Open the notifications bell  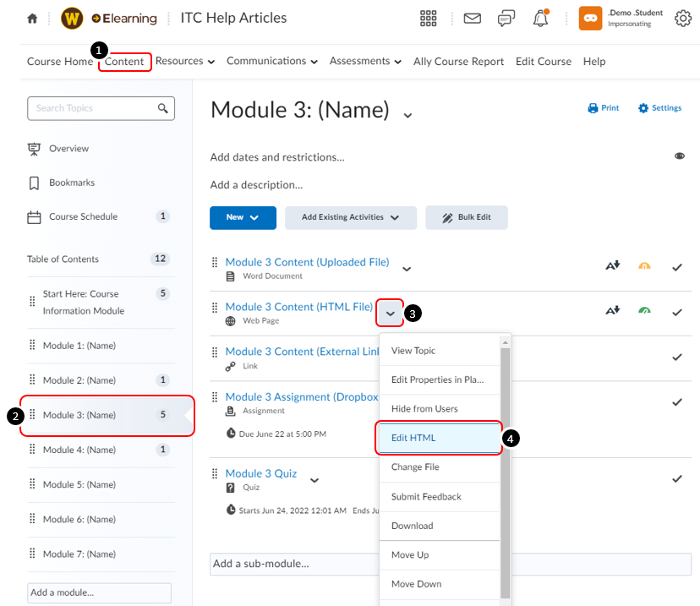point(540,18)
